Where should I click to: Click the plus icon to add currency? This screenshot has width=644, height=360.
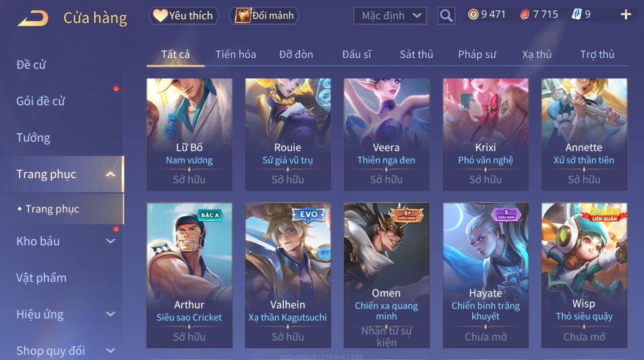click(626, 15)
